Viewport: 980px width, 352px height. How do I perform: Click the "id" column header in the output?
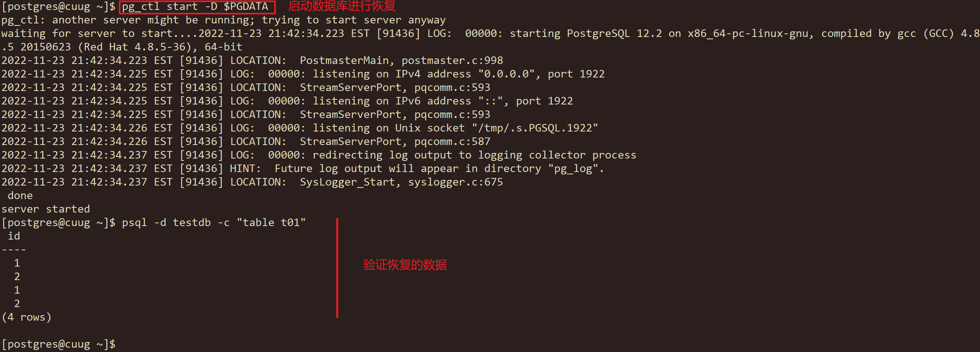pos(14,236)
